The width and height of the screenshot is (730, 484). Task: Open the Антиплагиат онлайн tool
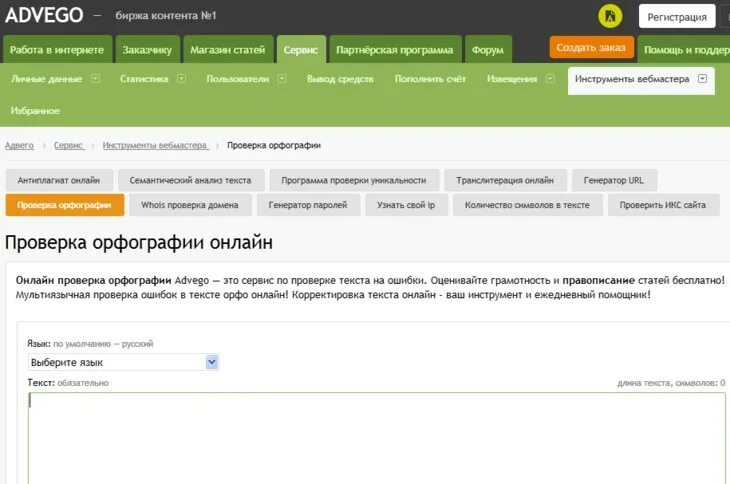click(59, 180)
